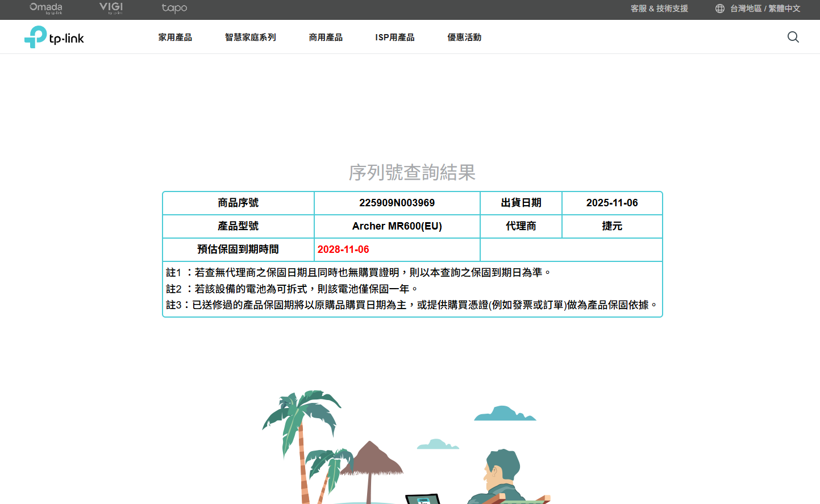Select serial number 225909N003969 cell
820x504 pixels.
click(x=397, y=203)
